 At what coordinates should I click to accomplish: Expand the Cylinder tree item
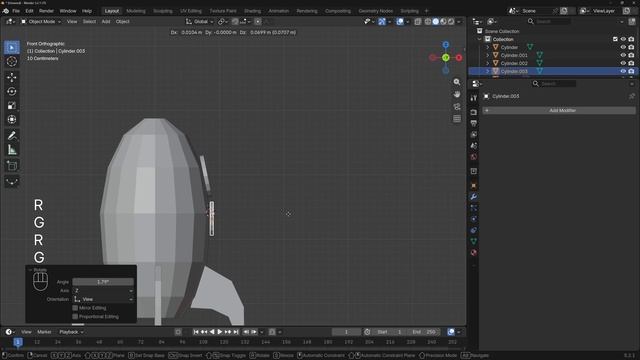coord(487,47)
